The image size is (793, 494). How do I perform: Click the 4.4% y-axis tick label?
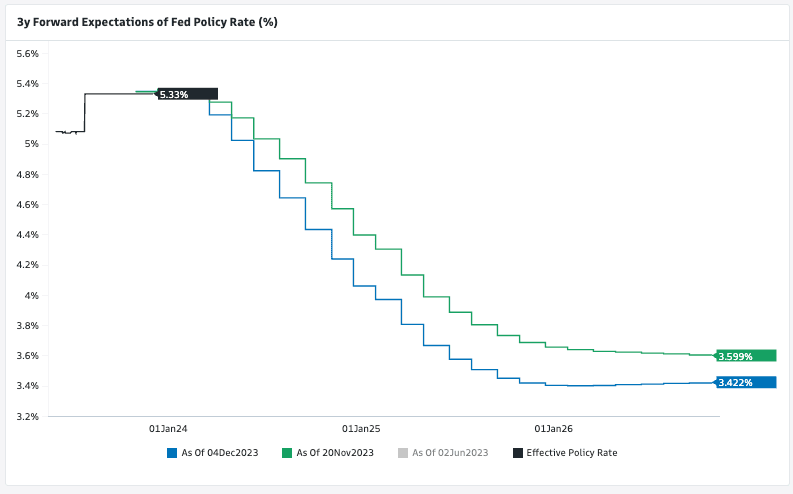26,235
